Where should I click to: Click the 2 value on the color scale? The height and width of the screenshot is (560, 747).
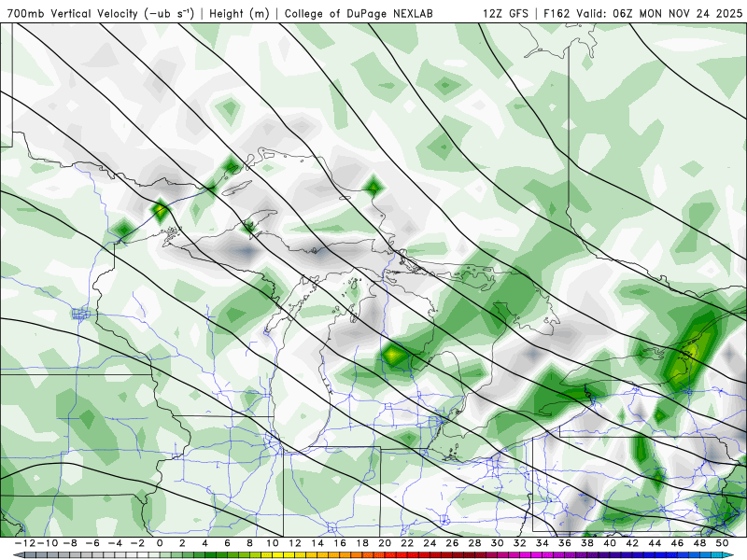182,543
